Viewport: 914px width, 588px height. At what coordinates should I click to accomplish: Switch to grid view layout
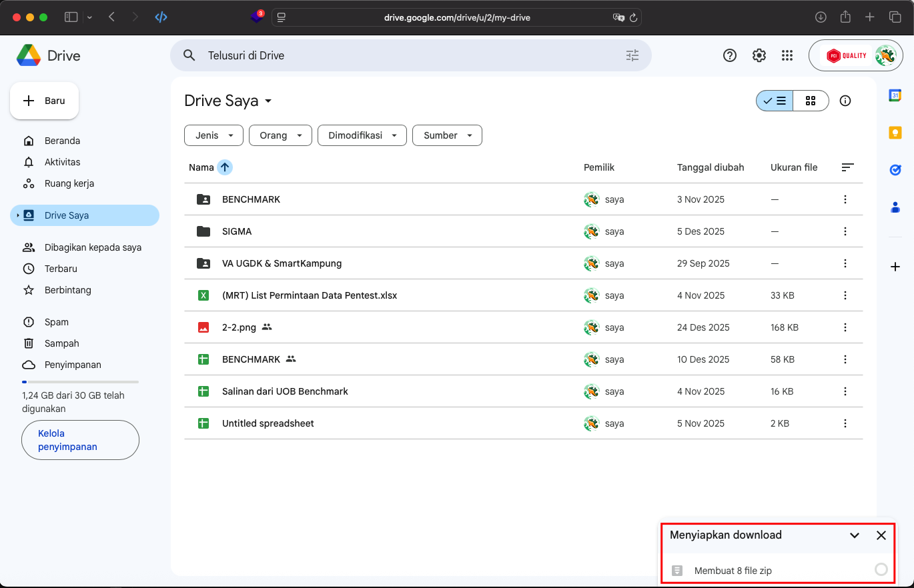click(811, 100)
